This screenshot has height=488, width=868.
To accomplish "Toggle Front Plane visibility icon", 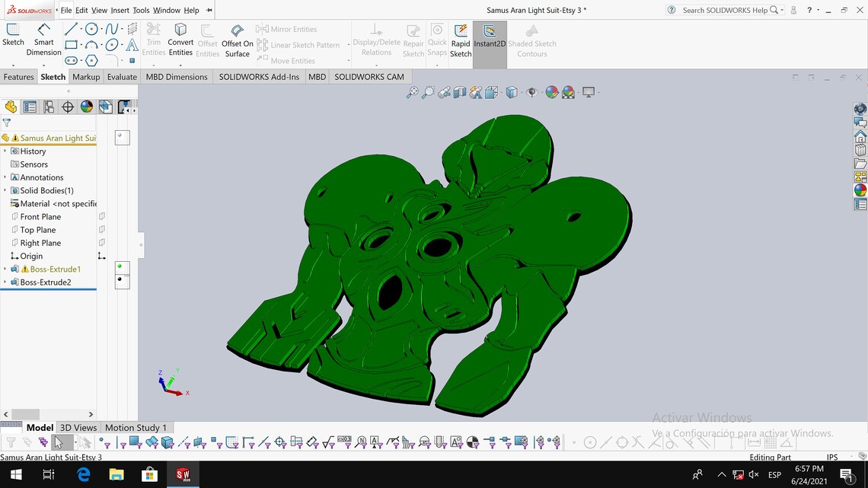I will pos(102,216).
